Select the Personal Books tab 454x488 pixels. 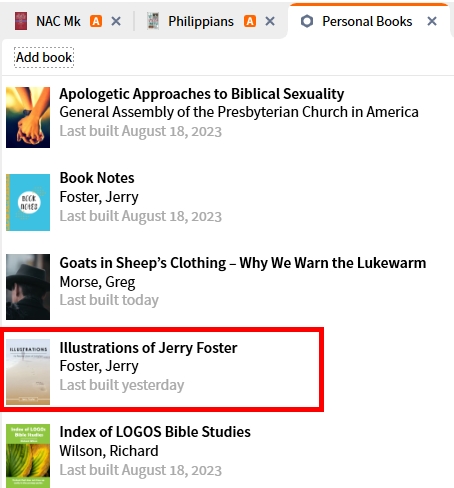pyautogui.click(x=367, y=21)
